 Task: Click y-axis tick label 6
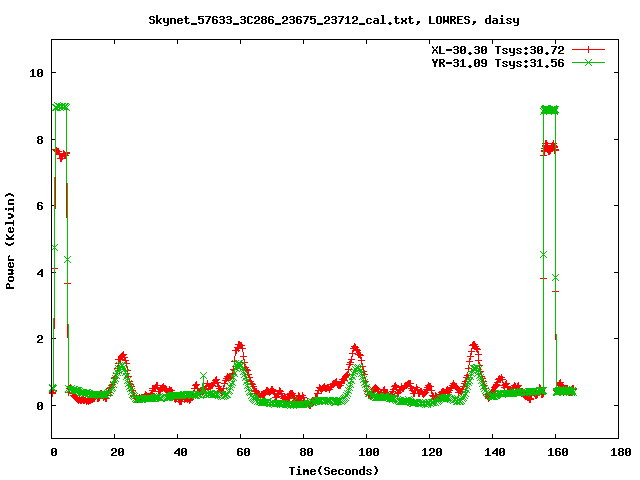pyautogui.click(x=40, y=206)
